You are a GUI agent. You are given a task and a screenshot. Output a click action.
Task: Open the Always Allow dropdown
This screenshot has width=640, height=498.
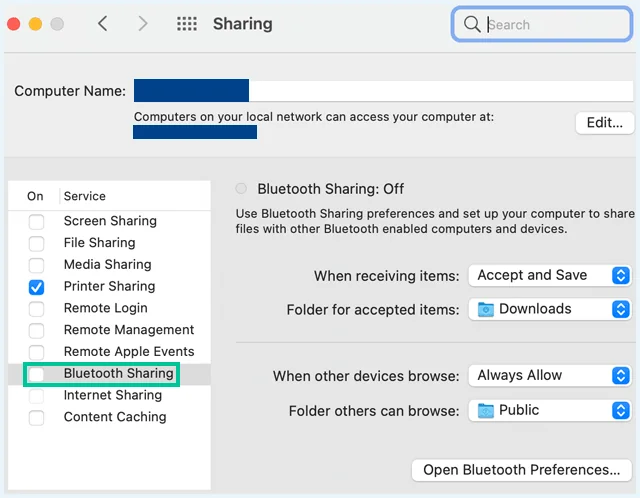[x=550, y=375]
